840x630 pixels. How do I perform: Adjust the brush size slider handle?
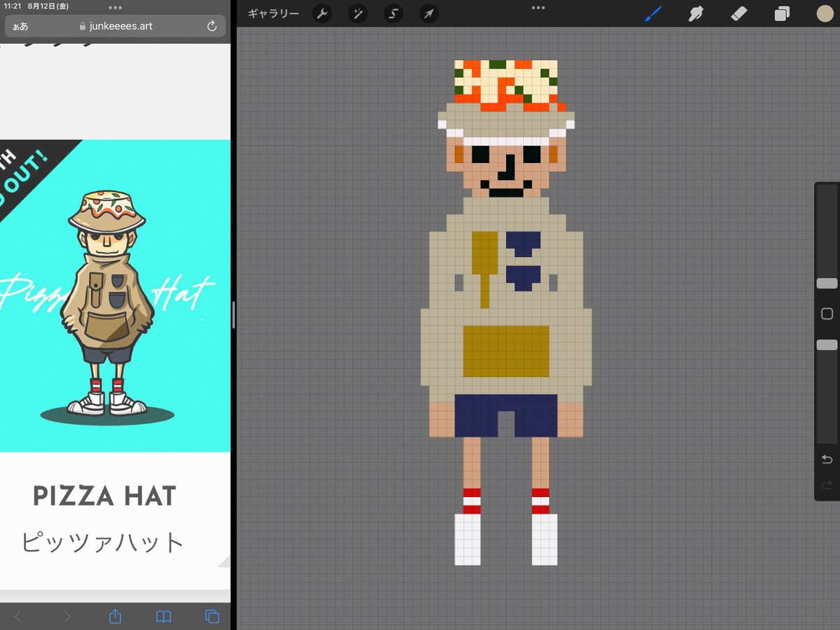tap(827, 283)
